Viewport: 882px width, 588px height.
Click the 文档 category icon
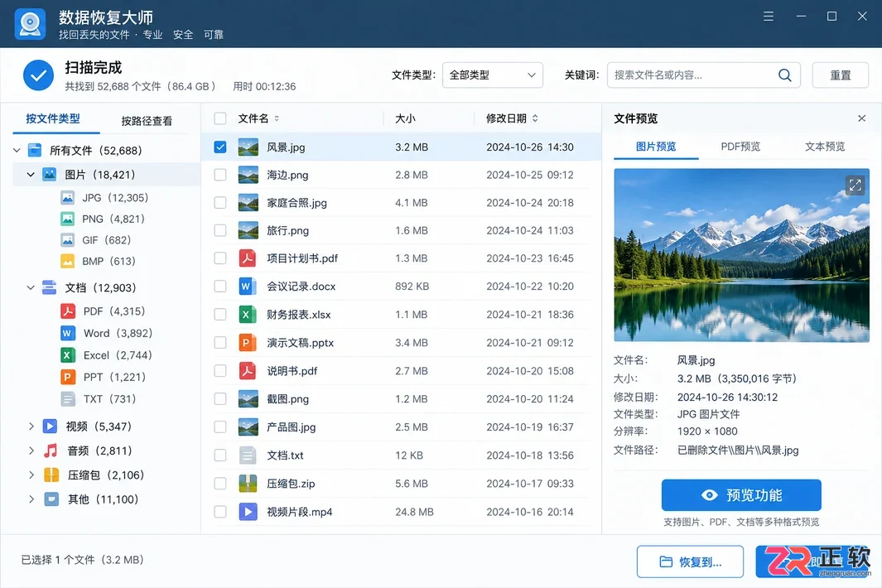50,287
